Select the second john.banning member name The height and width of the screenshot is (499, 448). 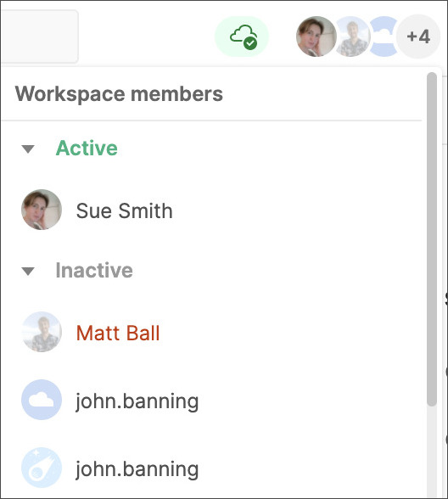click(x=137, y=469)
